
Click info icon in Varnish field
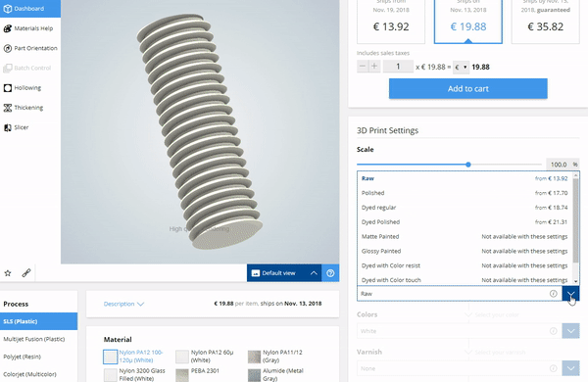coord(553,368)
